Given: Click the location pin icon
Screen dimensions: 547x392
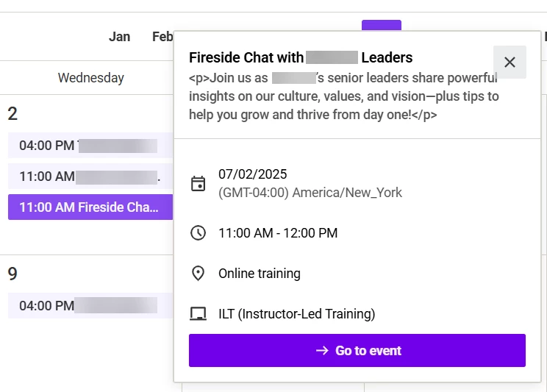Looking at the screenshot, I should point(198,274).
